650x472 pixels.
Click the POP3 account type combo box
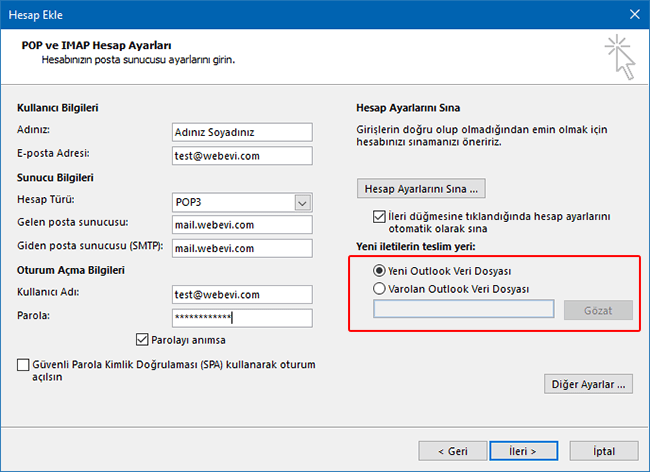[232, 202]
